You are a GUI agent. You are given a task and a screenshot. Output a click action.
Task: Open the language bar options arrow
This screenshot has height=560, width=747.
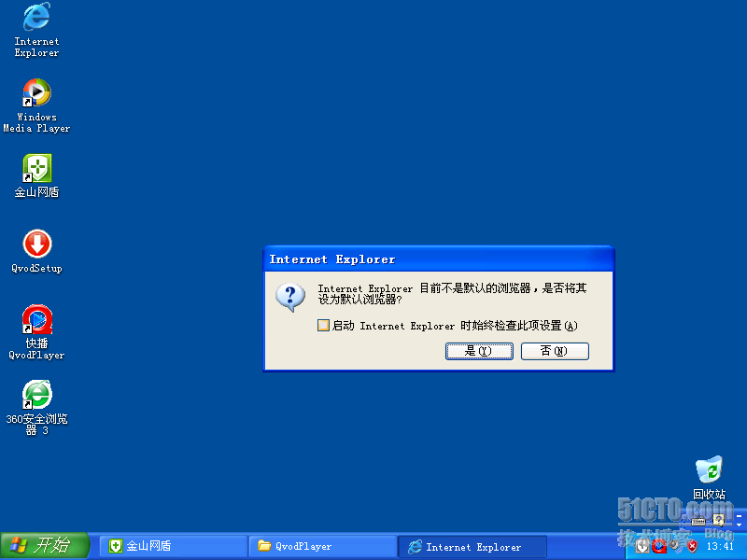point(739,525)
